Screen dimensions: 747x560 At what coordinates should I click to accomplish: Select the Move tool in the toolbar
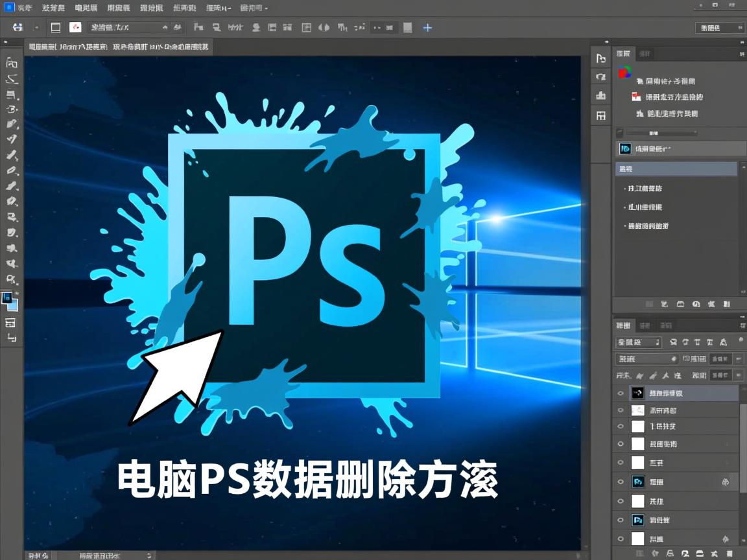(x=10, y=63)
